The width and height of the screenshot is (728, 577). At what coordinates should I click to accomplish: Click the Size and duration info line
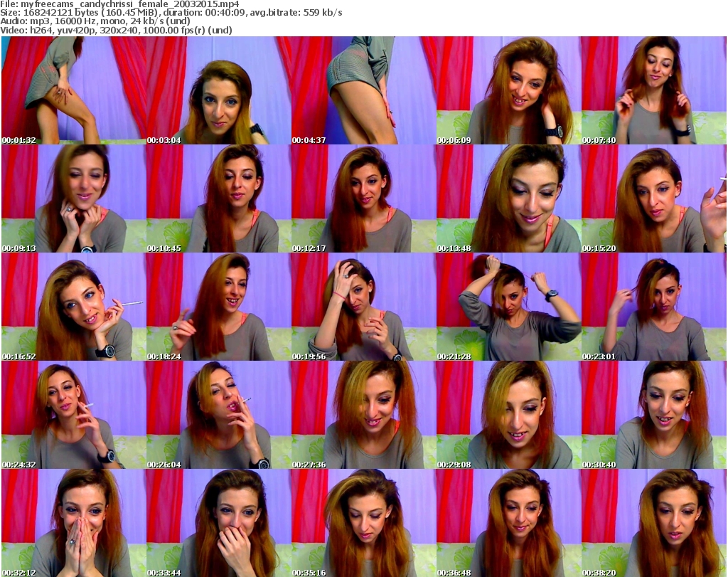coord(171,13)
